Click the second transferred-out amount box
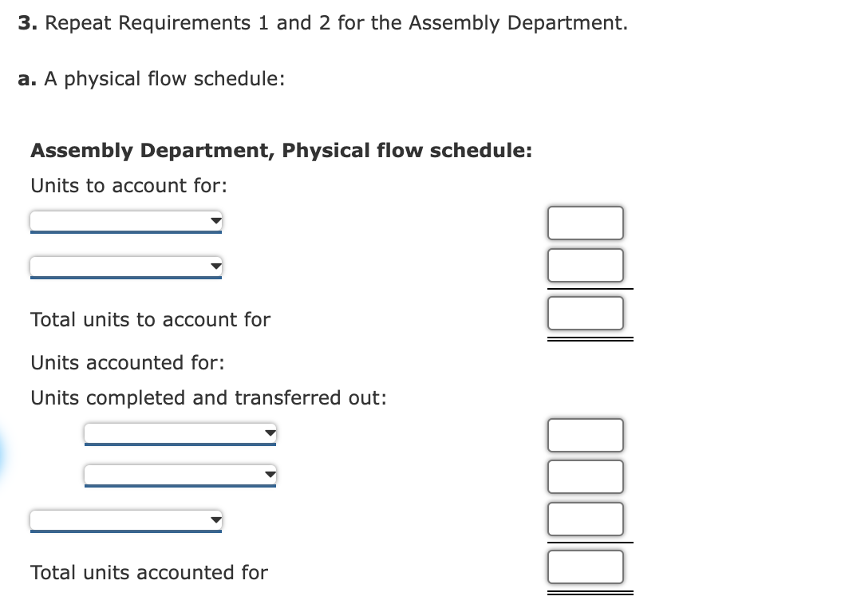 pos(585,476)
